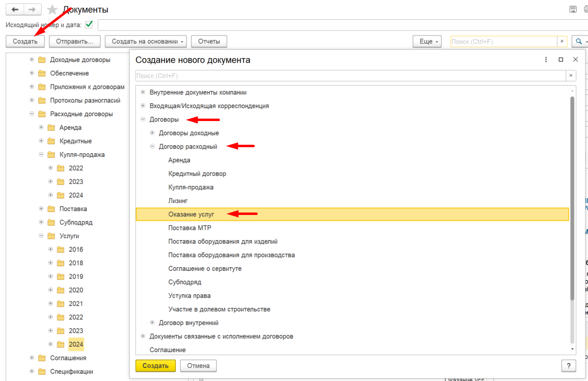Viewport: 588px width, 381px height.
Task: Select Уступка права document type
Action: pos(189,296)
